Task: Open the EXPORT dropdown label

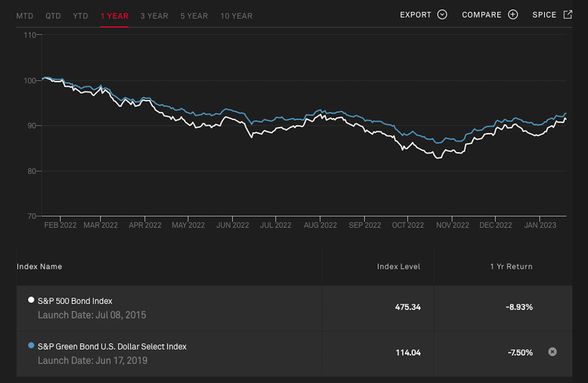Action: (x=416, y=15)
